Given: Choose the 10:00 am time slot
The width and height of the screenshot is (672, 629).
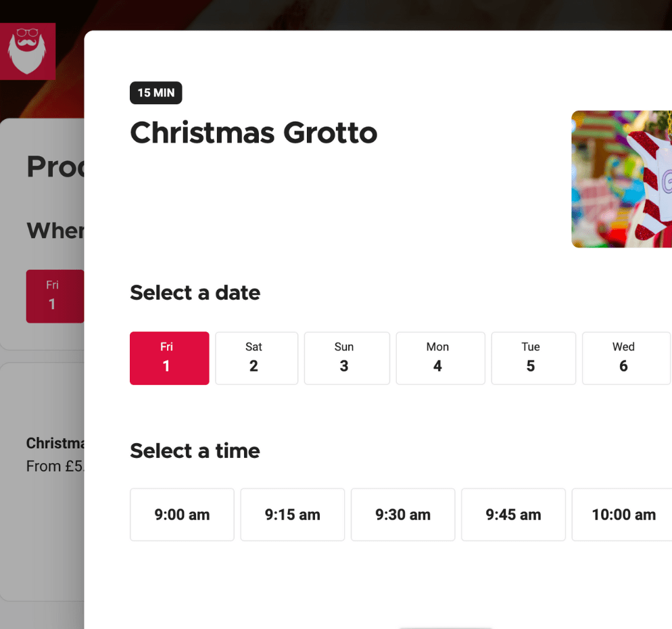Looking at the screenshot, I should coord(622,515).
